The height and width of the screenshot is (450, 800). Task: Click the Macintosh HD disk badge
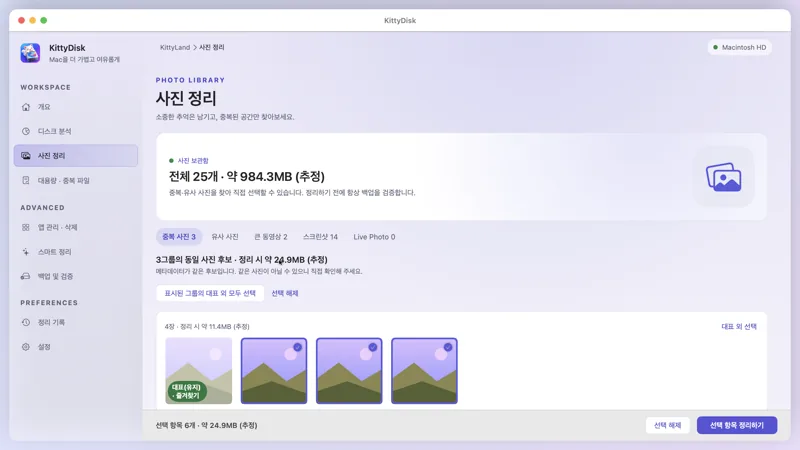pos(739,47)
